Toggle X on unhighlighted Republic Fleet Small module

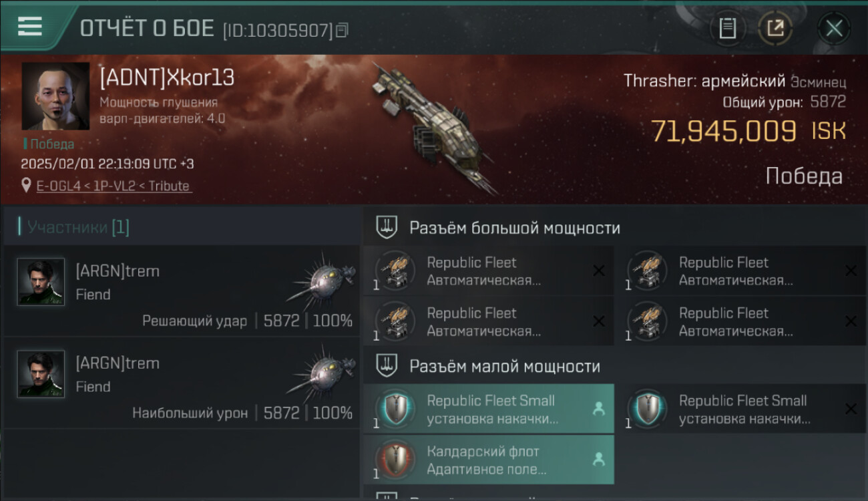(x=851, y=409)
